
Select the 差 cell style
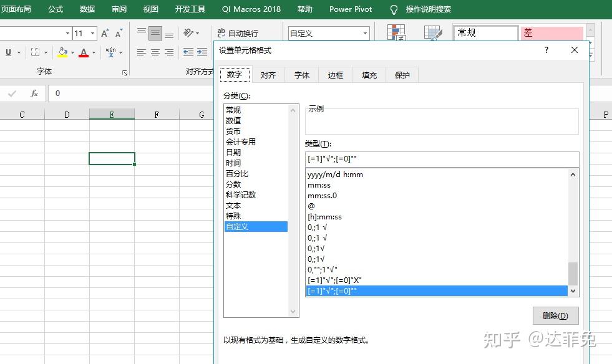[x=551, y=33]
